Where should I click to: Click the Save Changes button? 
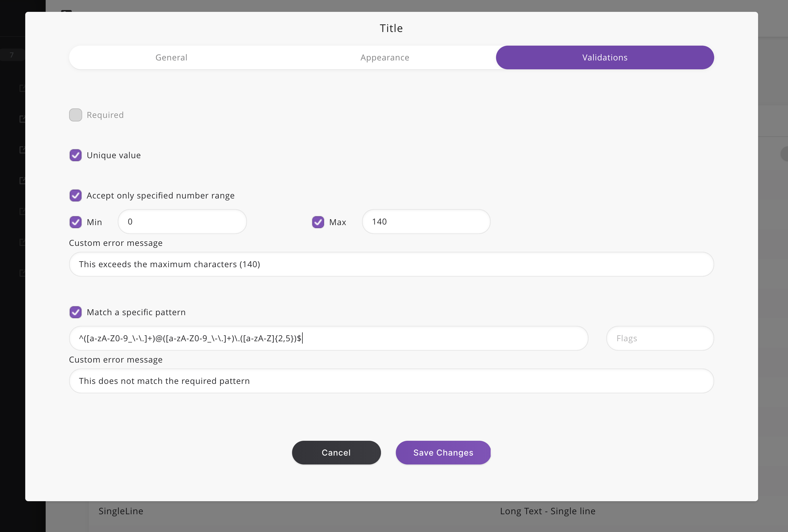443,452
